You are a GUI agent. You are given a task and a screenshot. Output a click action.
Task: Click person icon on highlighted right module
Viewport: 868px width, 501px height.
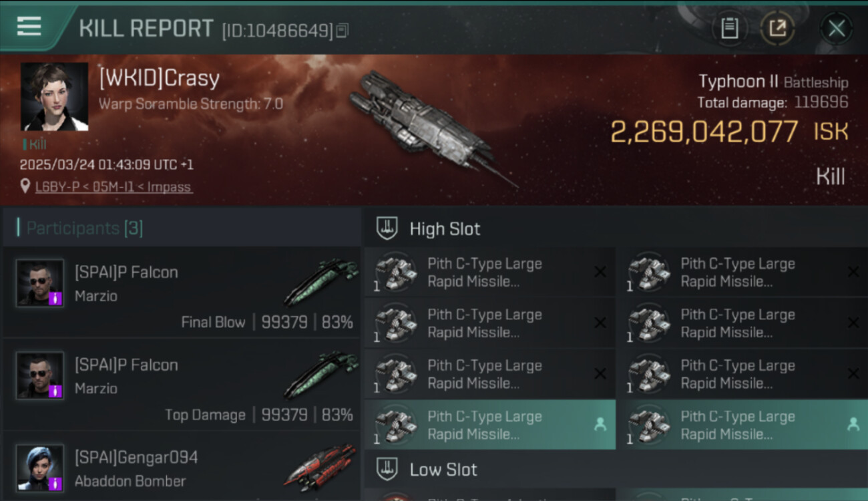[853, 424]
